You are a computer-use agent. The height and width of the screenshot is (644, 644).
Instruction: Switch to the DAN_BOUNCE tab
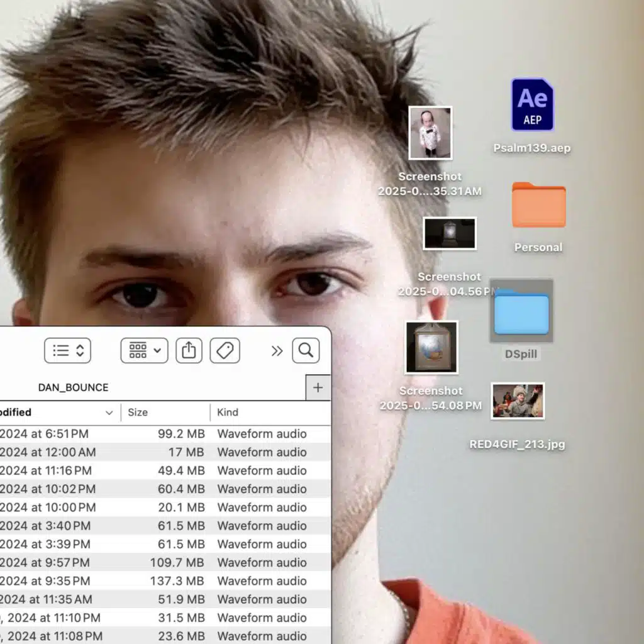coord(73,387)
